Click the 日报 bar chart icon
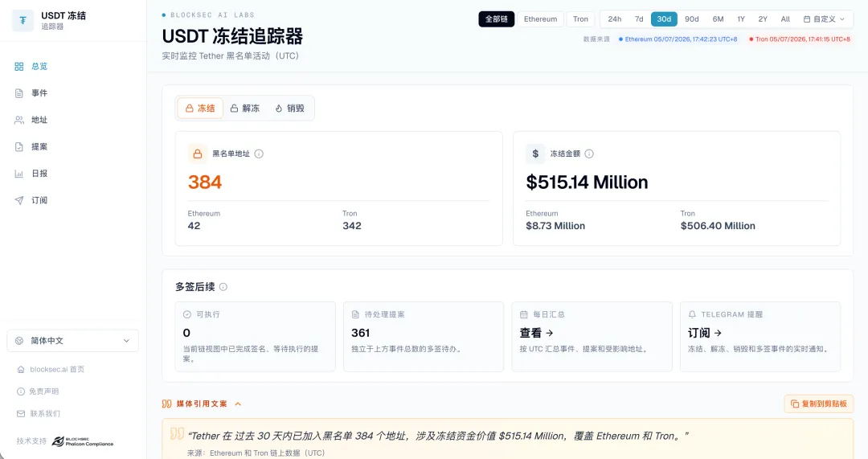868x459 pixels. pyautogui.click(x=18, y=174)
